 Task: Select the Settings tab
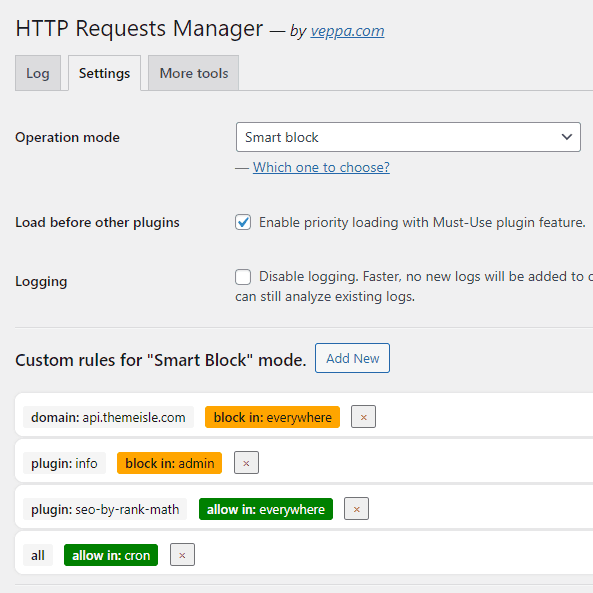click(104, 73)
